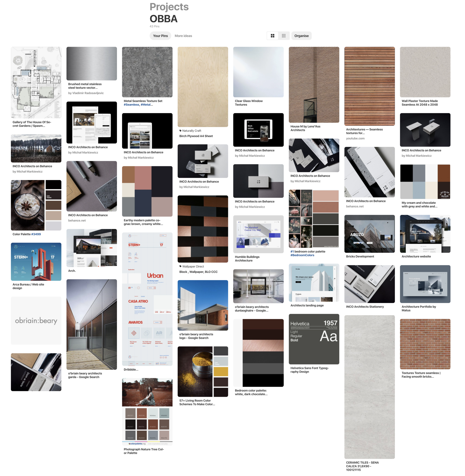Select the 'More ideas' tab
The height and width of the screenshot is (476, 465).
click(x=183, y=36)
